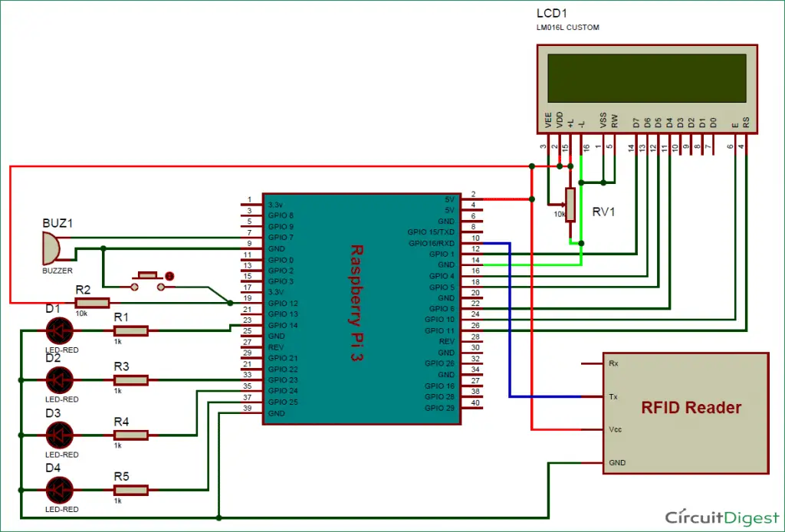Click the R4 1k resistor
This screenshot has height=532, width=785.
[x=130, y=435]
